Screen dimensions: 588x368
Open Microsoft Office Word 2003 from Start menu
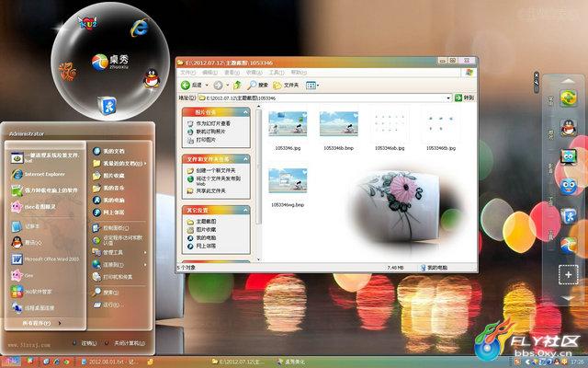point(44,259)
